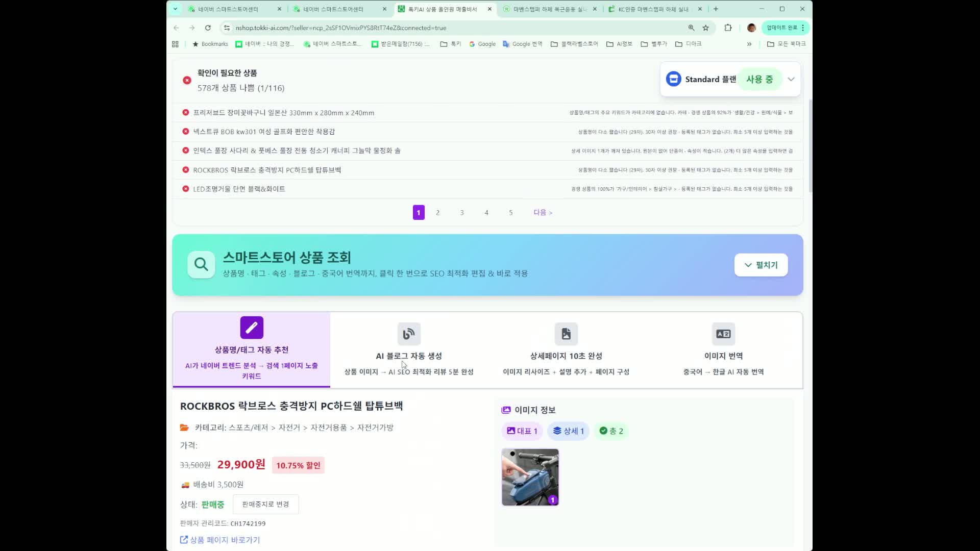Click the zoom magnifier icon in address bar
Screen dimensions: 980x551
click(691, 28)
